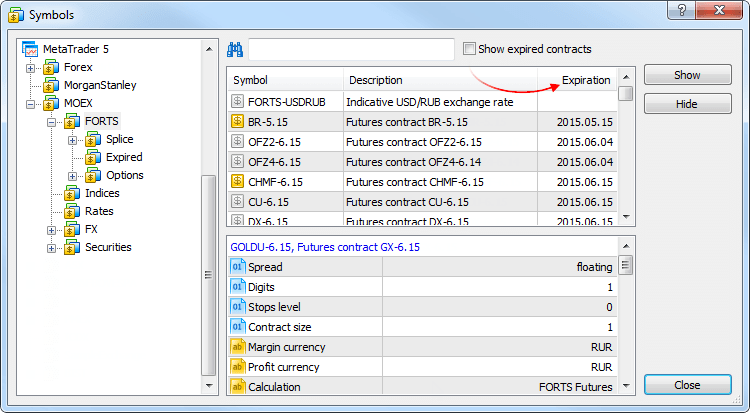750x413 pixels.
Task: Collapse the MOEX tree node
Action: point(31,104)
